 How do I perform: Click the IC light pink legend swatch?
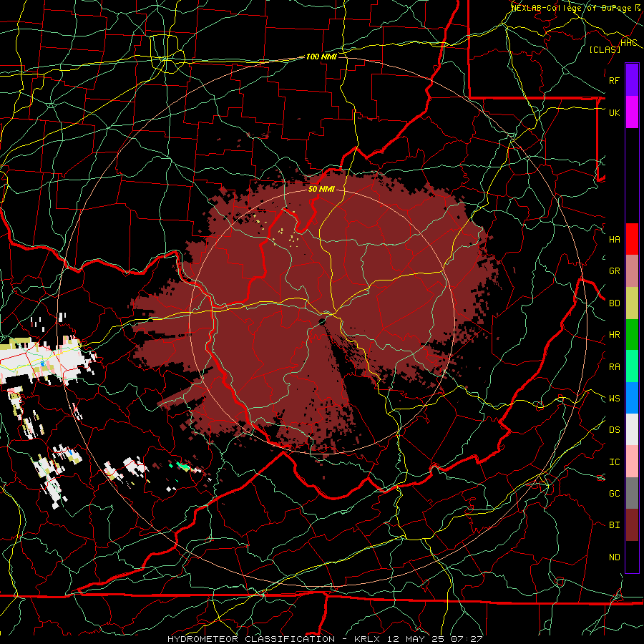[632, 462]
